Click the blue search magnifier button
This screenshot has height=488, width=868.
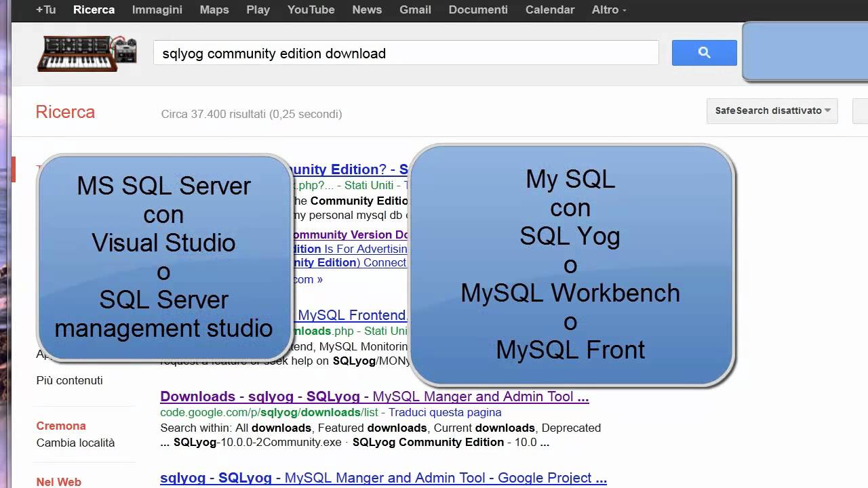click(704, 53)
